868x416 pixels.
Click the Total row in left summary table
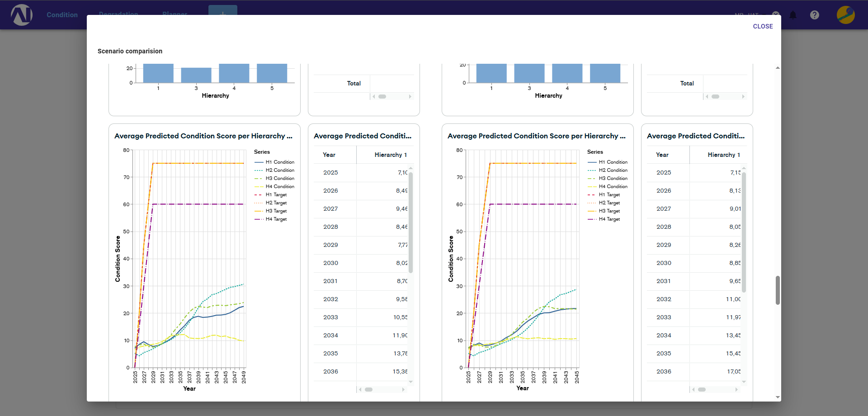pyautogui.click(x=364, y=84)
